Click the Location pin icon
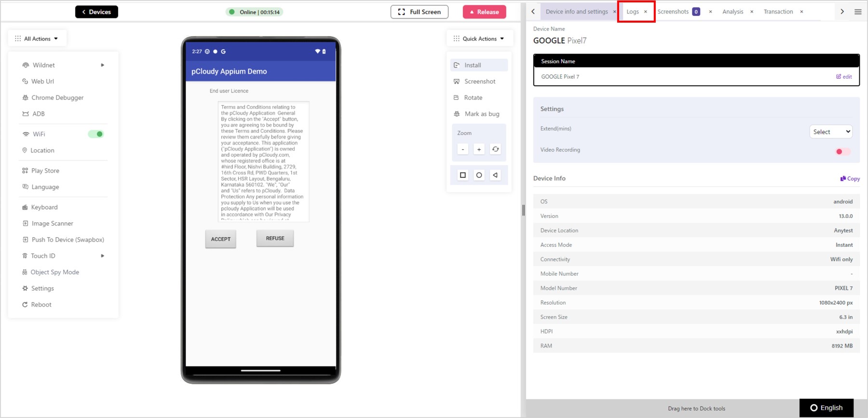868x418 pixels. (25, 150)
